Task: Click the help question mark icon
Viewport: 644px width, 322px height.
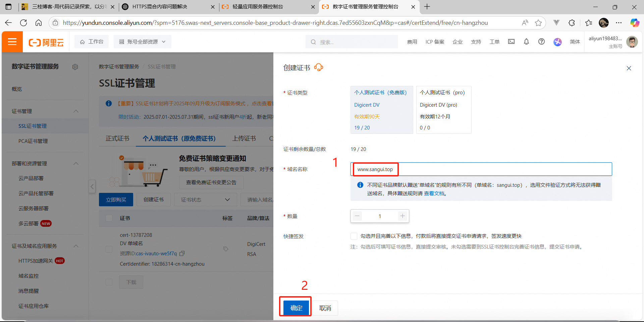Action: 541,42
